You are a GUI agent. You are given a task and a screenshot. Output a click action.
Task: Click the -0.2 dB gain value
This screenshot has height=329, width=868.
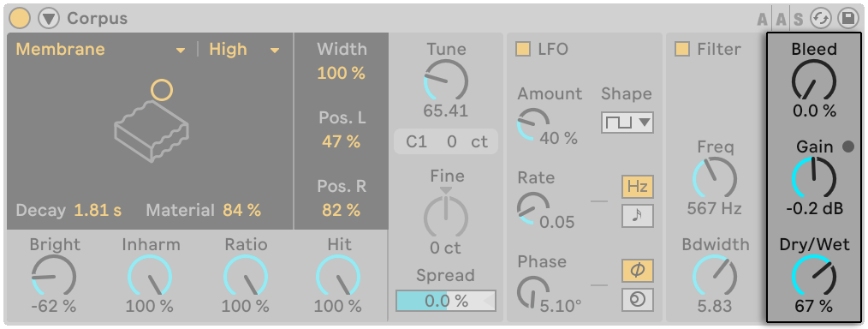coord(814,209)
